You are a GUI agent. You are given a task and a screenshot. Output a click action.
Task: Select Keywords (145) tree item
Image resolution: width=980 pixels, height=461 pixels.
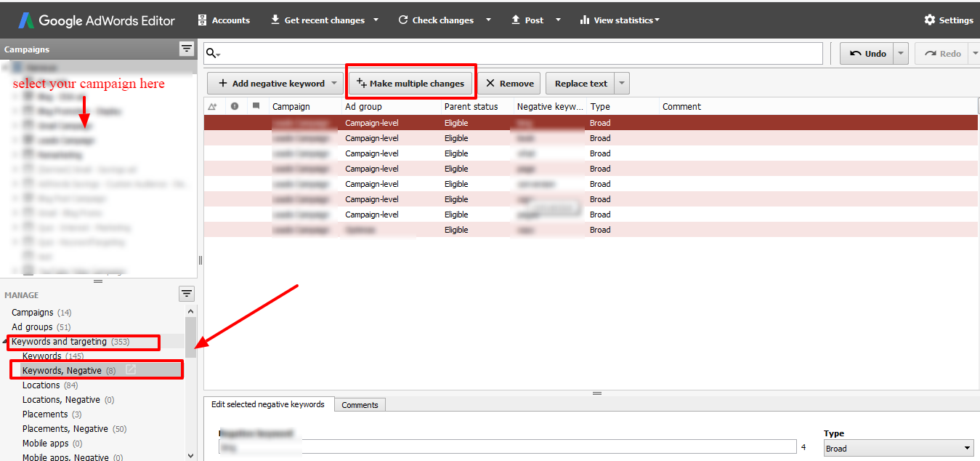click(x=53, y=356)
